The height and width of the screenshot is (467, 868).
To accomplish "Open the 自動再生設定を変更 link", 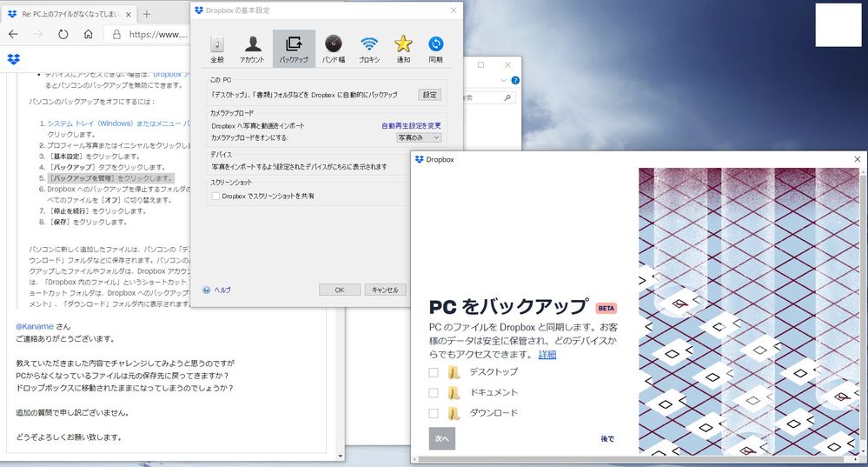I will pyautogui.click(x=411, y=126).
